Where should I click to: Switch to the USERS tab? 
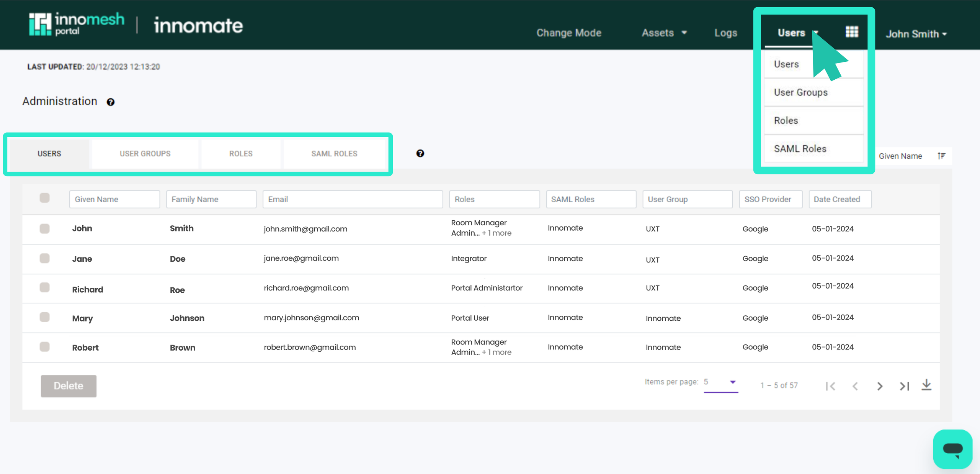tap(49, 154)
